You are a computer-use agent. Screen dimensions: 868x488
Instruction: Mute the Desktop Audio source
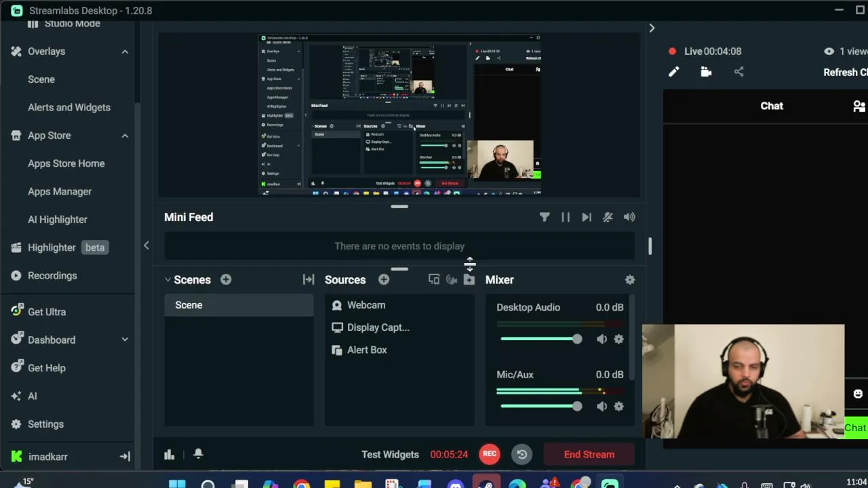tap(601, 339)
